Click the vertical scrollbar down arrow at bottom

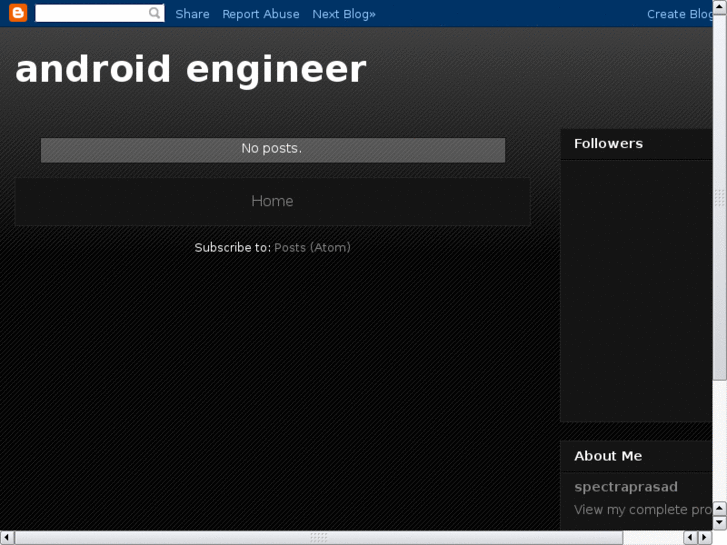click(x=720, y=523)
